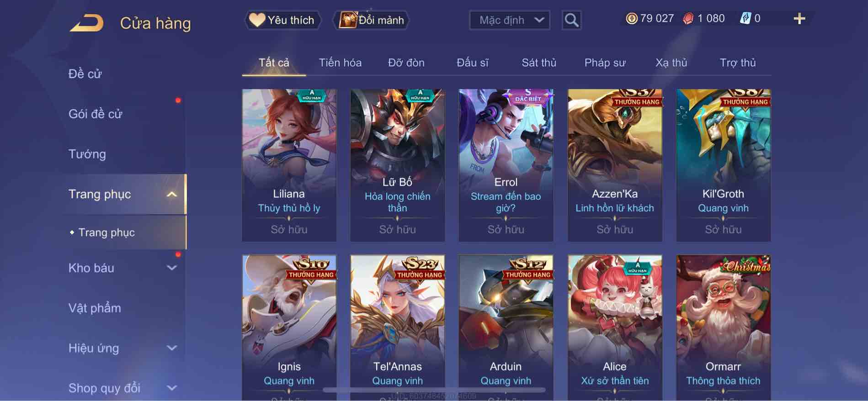
Task: Open Tướng in the sidebar
Action: click(87, 154)
